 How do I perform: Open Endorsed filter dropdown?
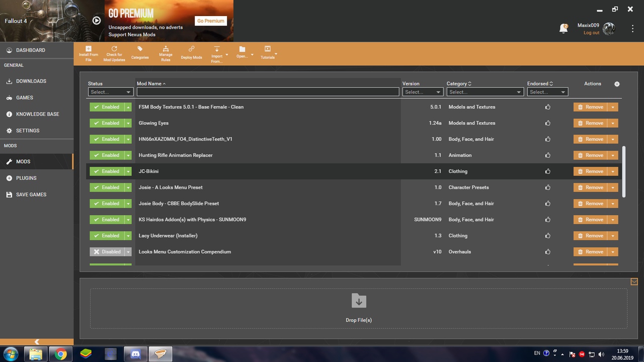(x=547, y=92)
